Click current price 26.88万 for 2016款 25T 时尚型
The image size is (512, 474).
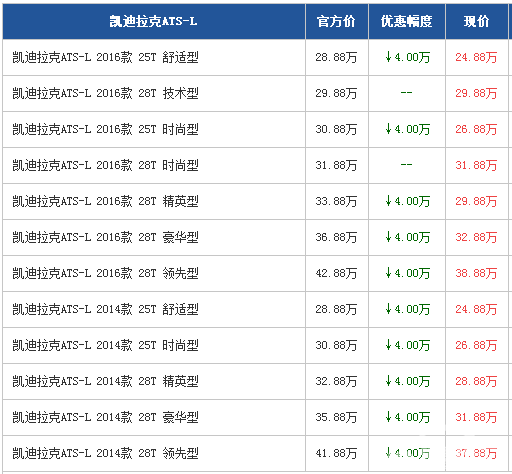pyautogui.click(x=476, y=129)
